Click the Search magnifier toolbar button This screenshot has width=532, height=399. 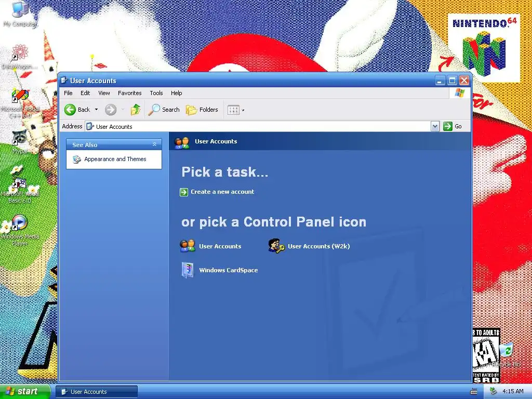point(164,110)
